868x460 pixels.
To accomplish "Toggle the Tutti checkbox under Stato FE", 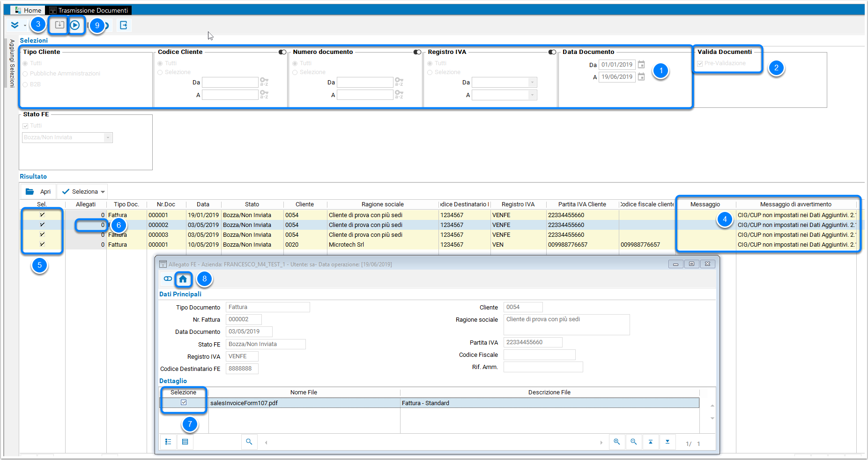I will click(25, 126).
